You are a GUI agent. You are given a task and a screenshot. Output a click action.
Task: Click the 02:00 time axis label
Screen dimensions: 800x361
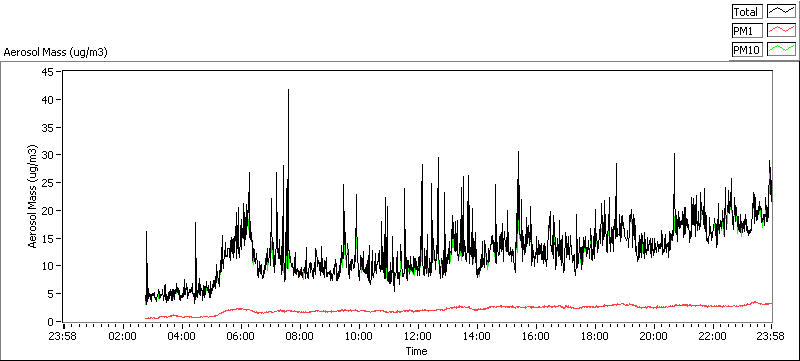tap(123, 336)
